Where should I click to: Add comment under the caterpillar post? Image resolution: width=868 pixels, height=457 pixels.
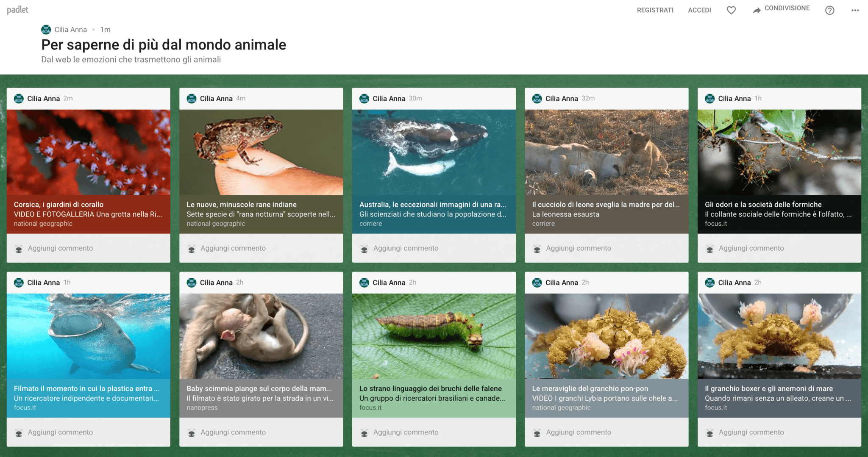[x=406, y=432]
